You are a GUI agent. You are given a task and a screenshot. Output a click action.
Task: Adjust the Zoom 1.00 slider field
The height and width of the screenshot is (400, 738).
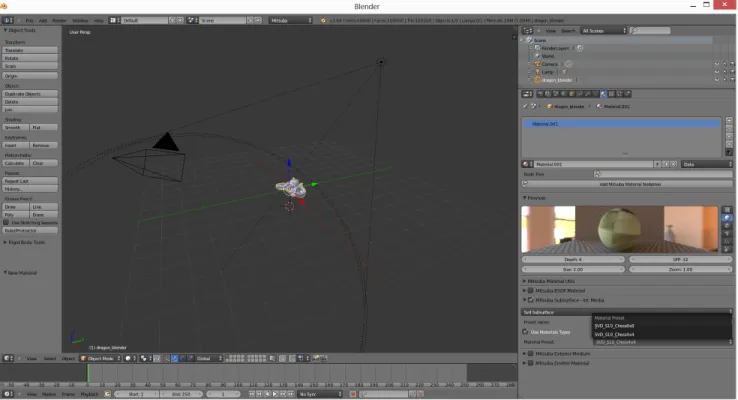681,269
